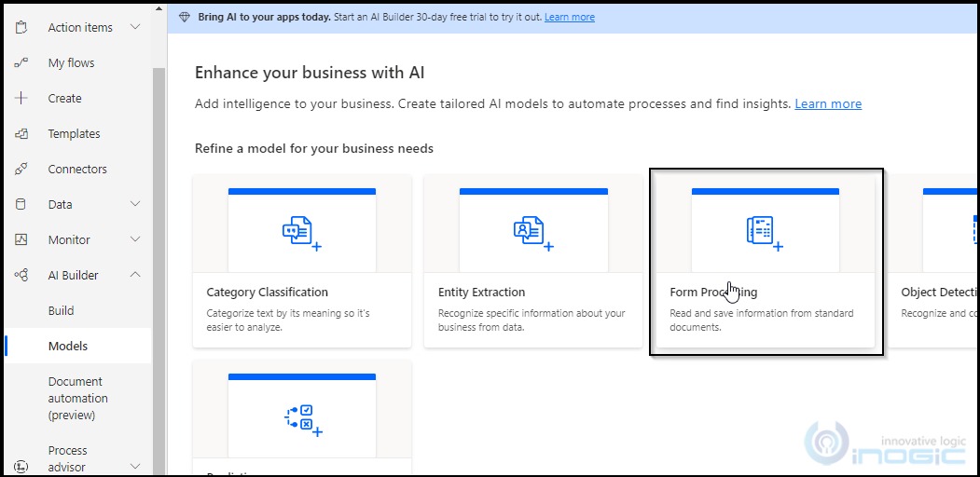Click the AI Builder icon in sidebar

pos(21,276)
